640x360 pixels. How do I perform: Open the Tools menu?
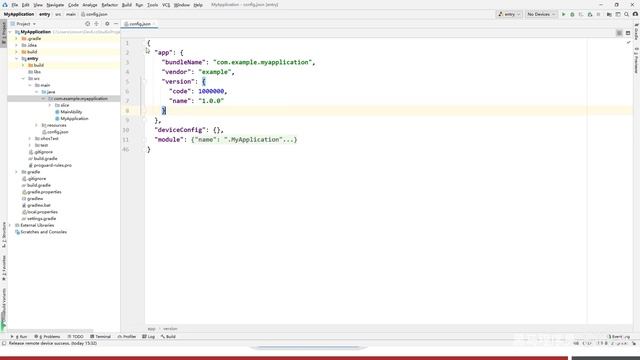coord(152,5)
